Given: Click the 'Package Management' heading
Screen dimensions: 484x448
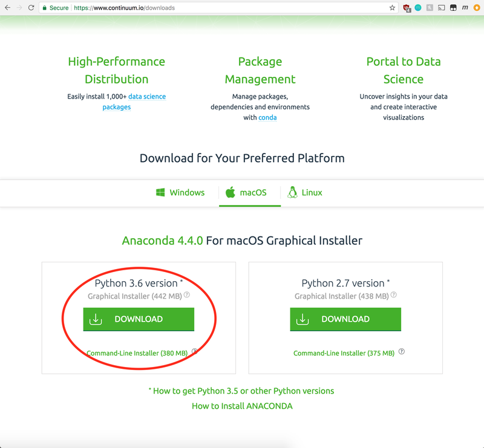Looking at the screenshot, I should click(x=260, y=70).
